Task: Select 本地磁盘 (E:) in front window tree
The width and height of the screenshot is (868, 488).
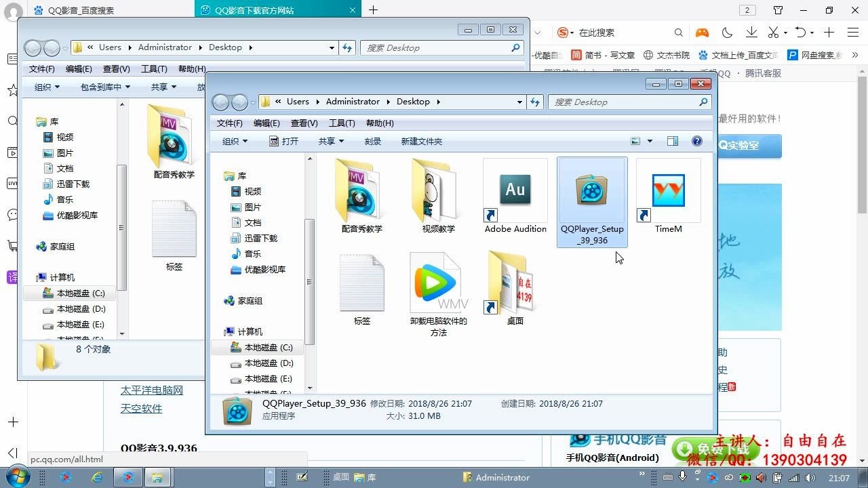Action: point(262,378)
